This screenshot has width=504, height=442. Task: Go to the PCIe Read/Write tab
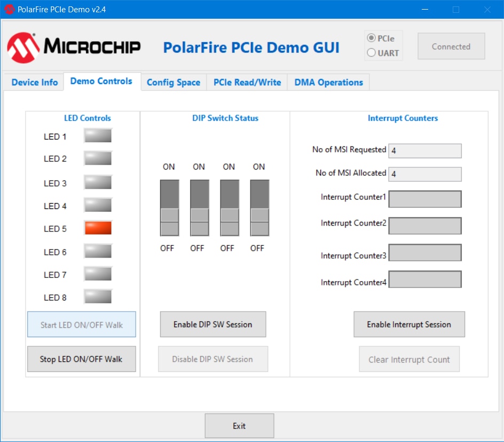(247, 82)
